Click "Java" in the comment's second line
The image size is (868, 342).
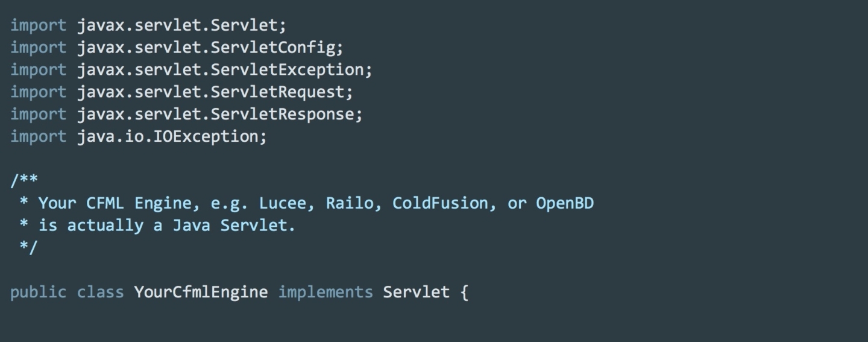(x=191, y=226)
